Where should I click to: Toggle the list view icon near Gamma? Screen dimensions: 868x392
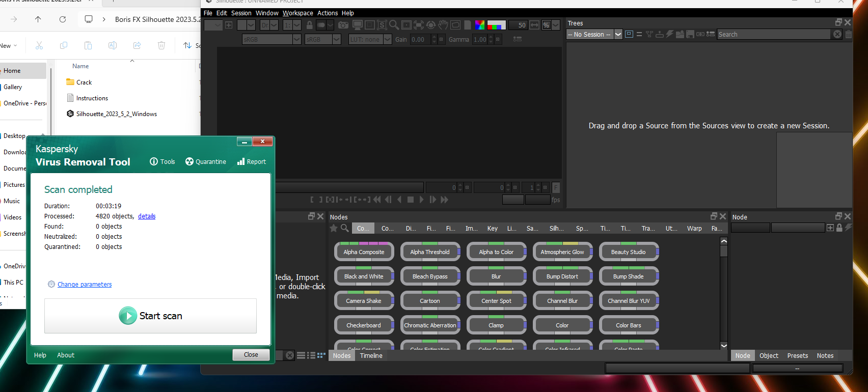coord(518,39)
